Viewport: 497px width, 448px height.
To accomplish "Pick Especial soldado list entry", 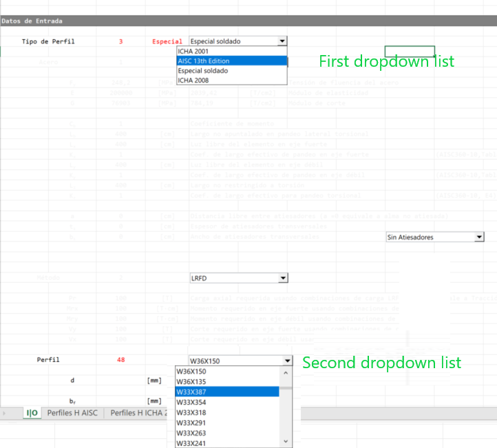I will pos(232,71).
